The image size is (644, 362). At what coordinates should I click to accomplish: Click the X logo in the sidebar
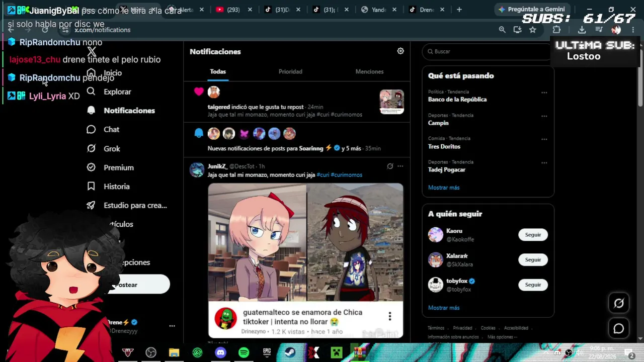click(92, 51)
